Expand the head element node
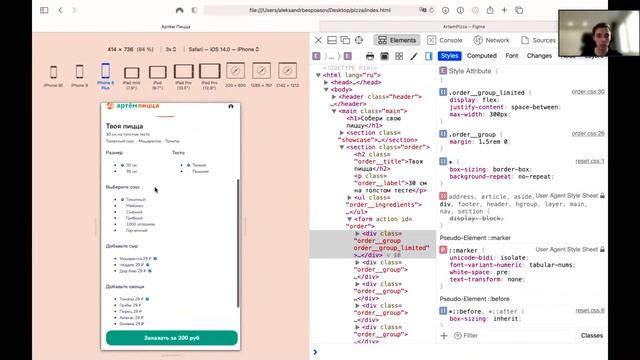This screenshot has height=360, width=640. pyautogui.click(x=326, y=82)
